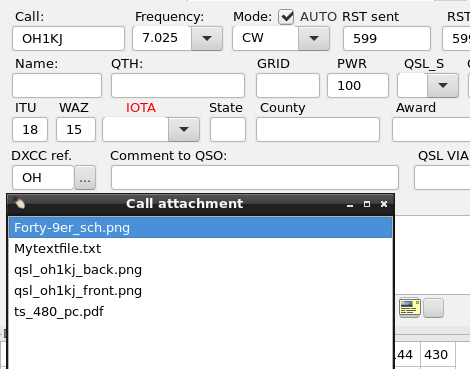Click the RST sent field
Screen dimensions: 470x369
(x=387, y=39)
